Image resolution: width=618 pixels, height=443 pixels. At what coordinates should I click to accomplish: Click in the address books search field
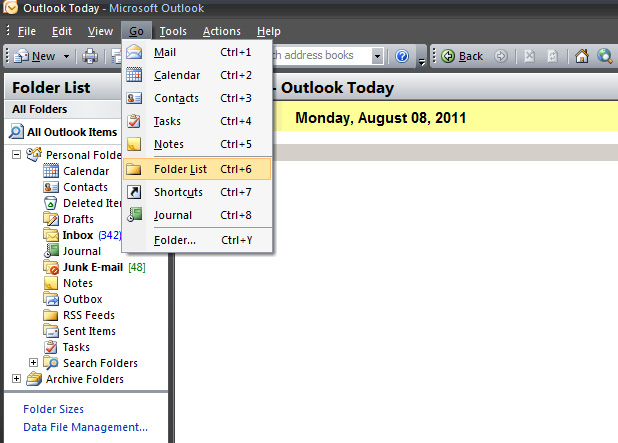[x=321, y=56]
